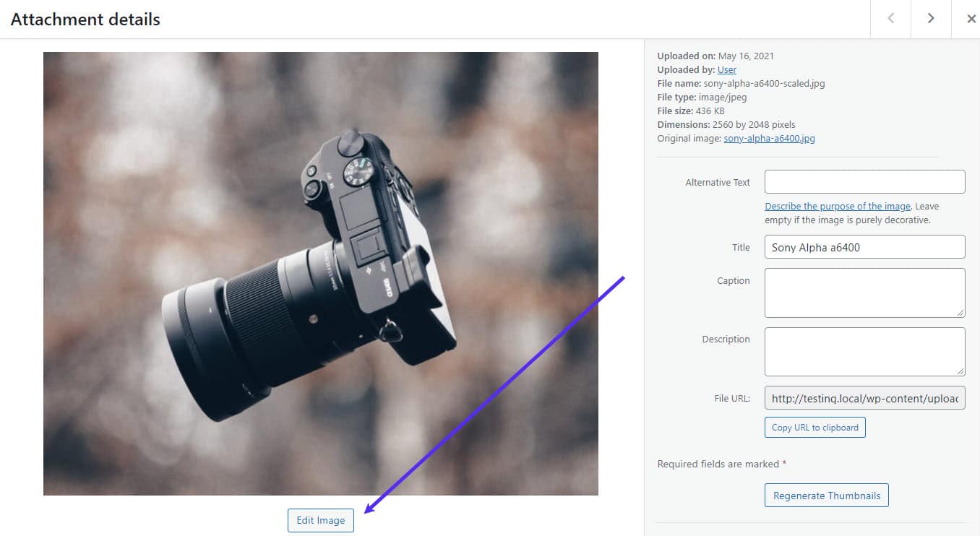Close the Attachment details dialog
The height and width of the screenshot is (536, 980).
pyautogui.click(x=971, y=19)
